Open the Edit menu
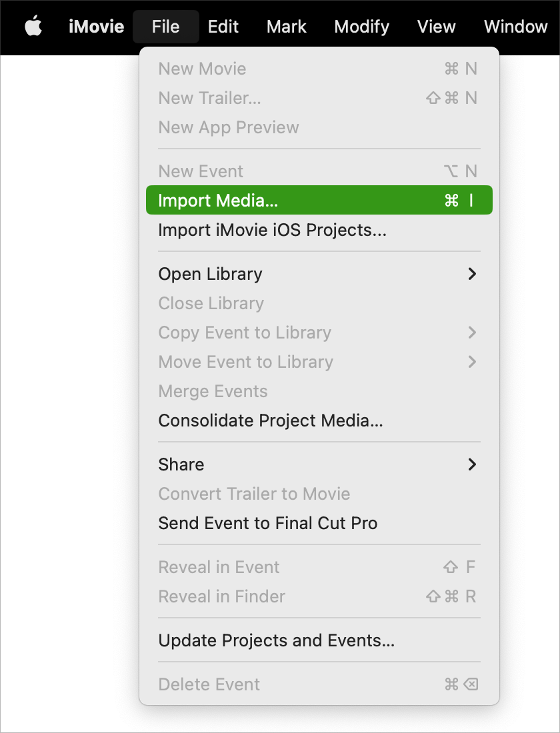Screen dimensions: 560x733 [x=223, y=27]
